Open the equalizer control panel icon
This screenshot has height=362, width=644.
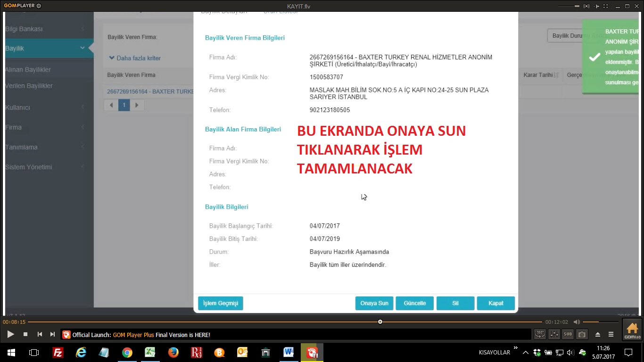pyautogui.click(x=554, y=334)
